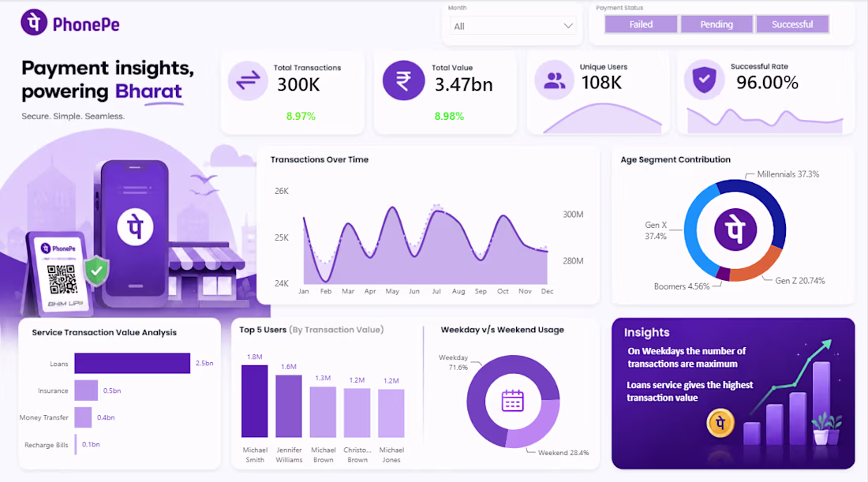
Task: Click the 96.00% Successful Rate value
Action: click(x=767, y=83)
